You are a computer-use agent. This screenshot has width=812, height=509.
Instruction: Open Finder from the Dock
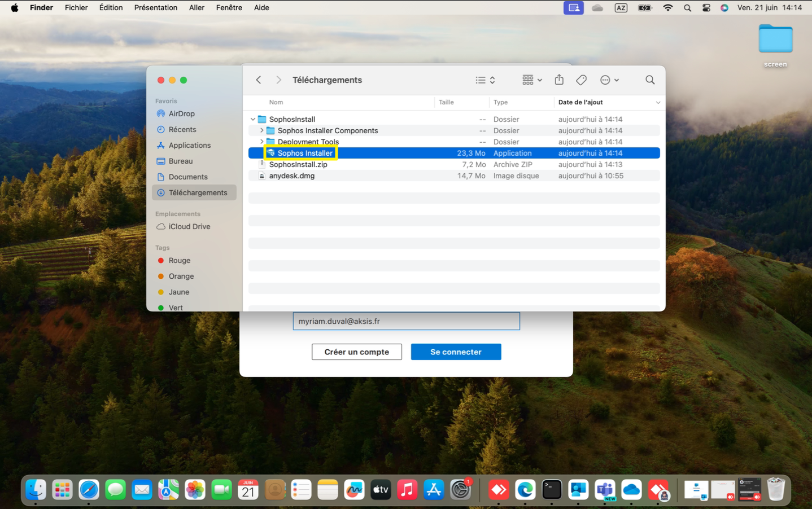pyautogui.click(x=36, y=489)
